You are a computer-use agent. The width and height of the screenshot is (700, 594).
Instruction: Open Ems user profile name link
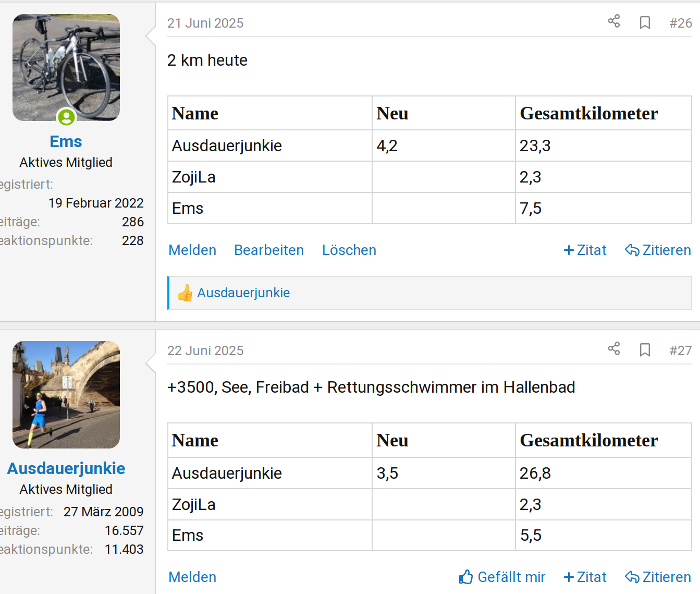click(x=66, y=141)
